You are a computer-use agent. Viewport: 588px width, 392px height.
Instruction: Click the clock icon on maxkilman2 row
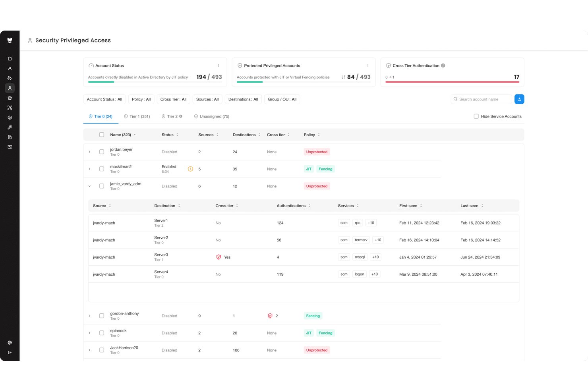point(190,169)
